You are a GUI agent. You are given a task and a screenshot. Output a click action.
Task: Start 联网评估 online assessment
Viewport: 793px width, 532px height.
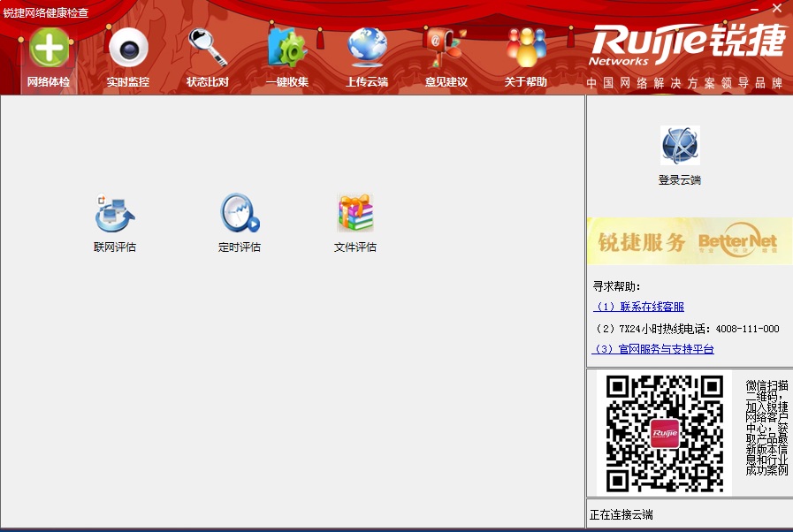(114, 219)
